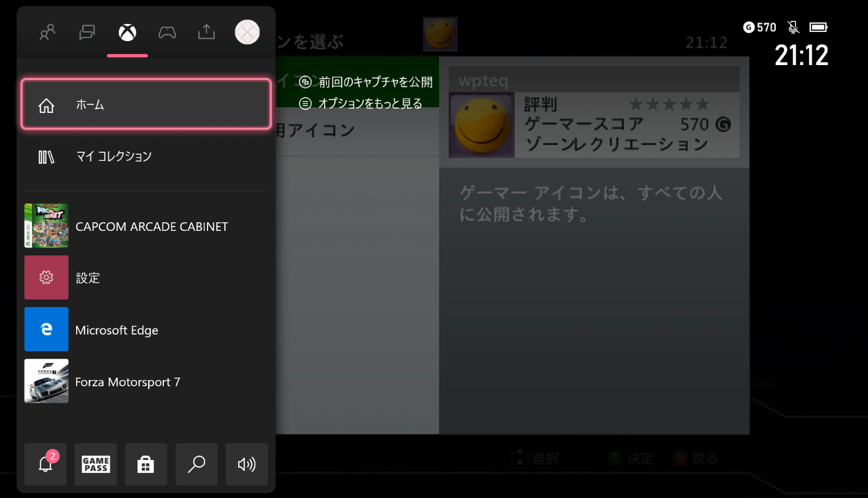The image size is (868, 498).
Task: Open search with the magnifier icon
Action: coord(196,464)
